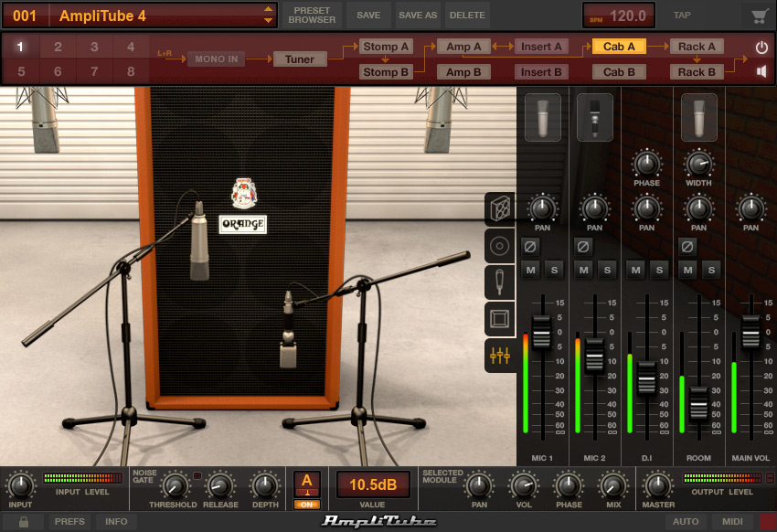Show the mixer faders icon
The height and width of the screenshot is (532, 777).
pos(500,356)
